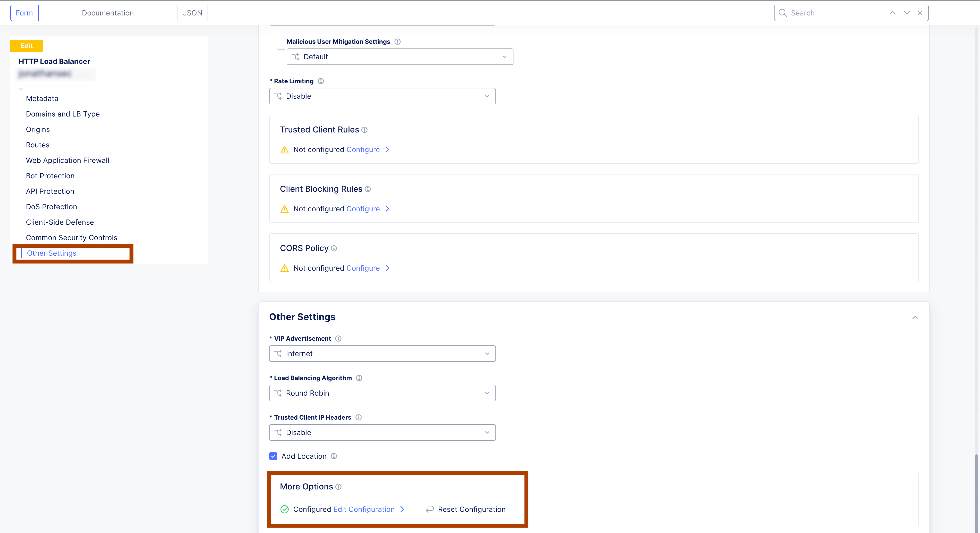Open the Load Balancing Algorithm dropdown

pos(382,393)
